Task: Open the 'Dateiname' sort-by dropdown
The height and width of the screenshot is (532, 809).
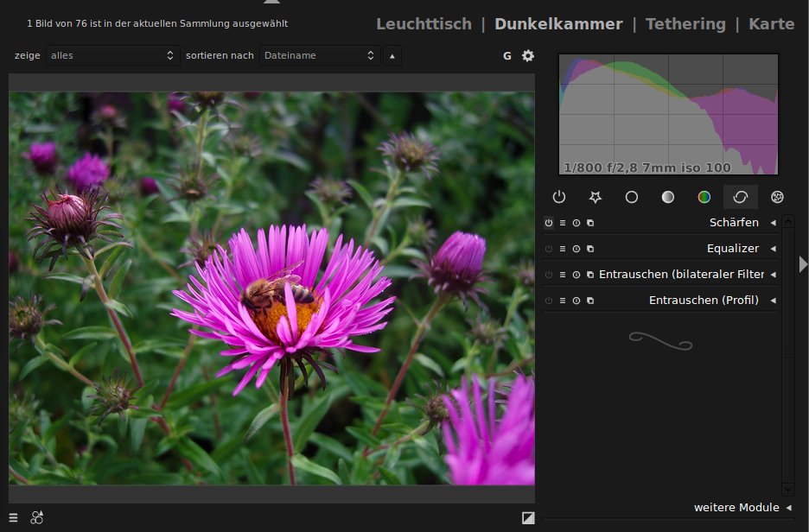Action: (x=320, y=55)
